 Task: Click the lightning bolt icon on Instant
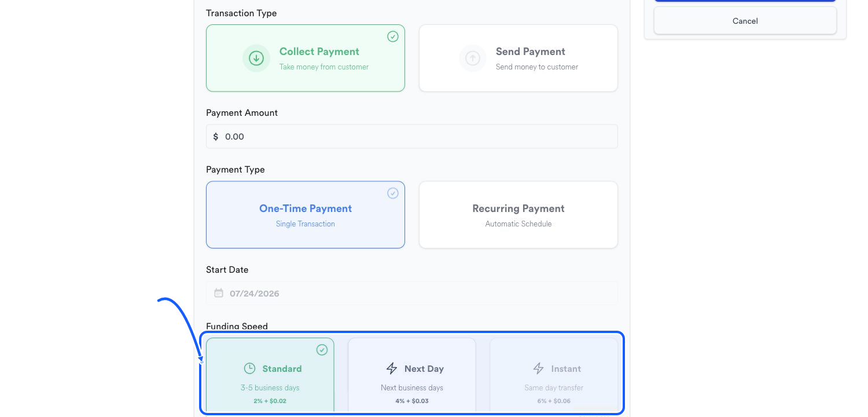point(538,368)
